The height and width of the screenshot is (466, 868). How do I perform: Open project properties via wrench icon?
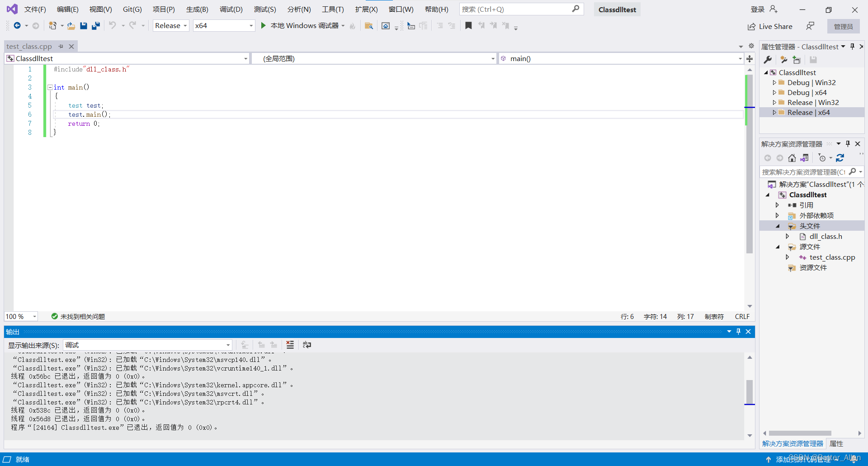coord(768,59)
